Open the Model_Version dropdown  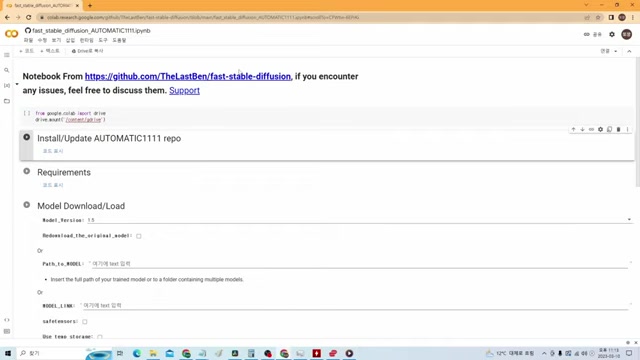coord(360,220)
